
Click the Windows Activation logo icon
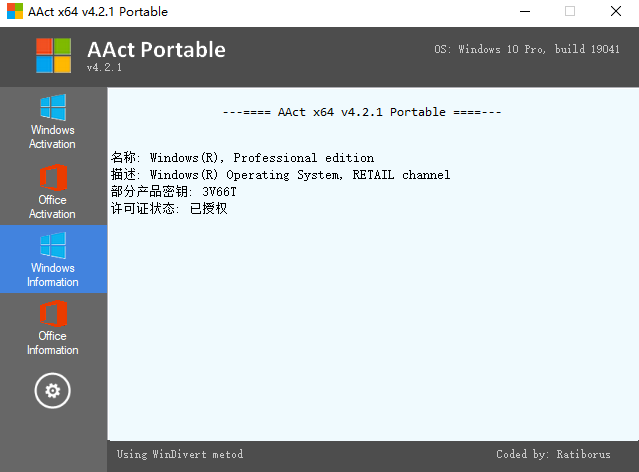52,107
